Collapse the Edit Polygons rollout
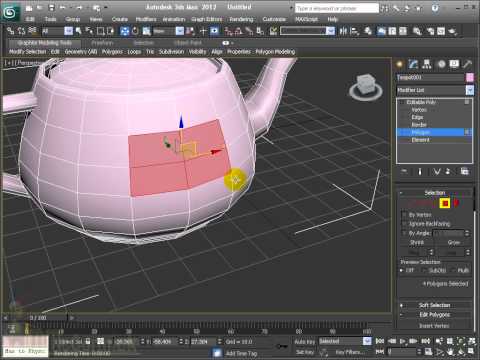Screen dimensions: 480x360 435,315
